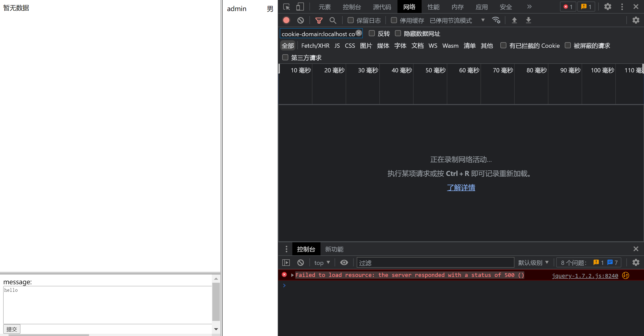Open network conditions wifi icon
The width and height of the screenshot is (644, 336).
496,20
